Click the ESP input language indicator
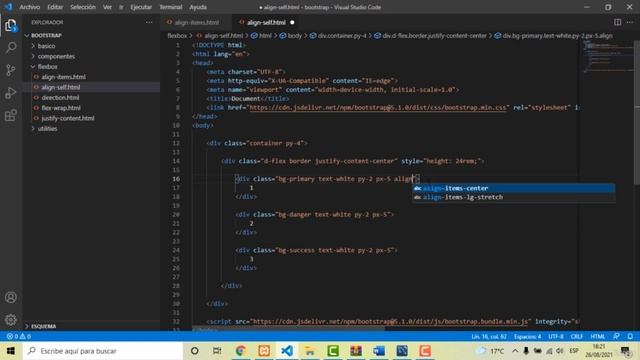The height and width of the screenshot is (360, 640). (574, 351)
